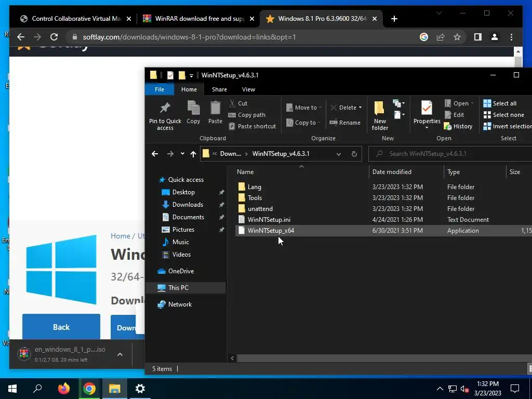Close the Windows 8.1 Pro Chrome tab

click(x=374, y=19)
